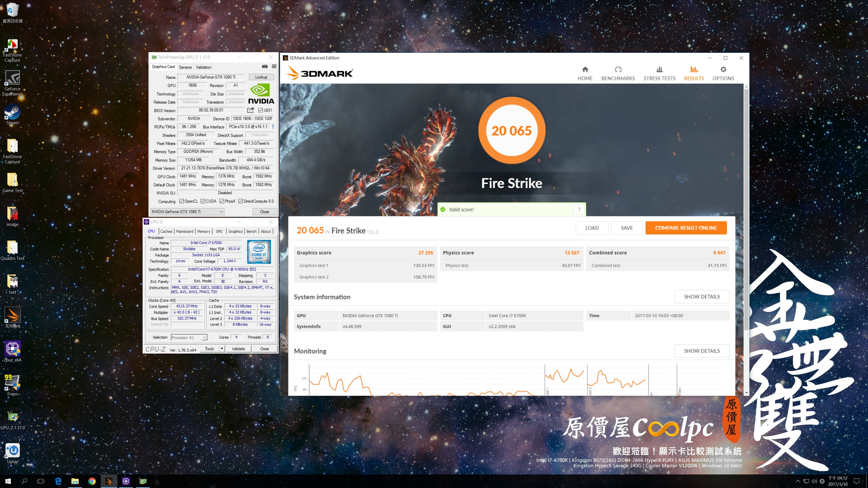This screenshot has height=488, width=868.
Task: Open the Windows Start menu
Action: point(8,481)
